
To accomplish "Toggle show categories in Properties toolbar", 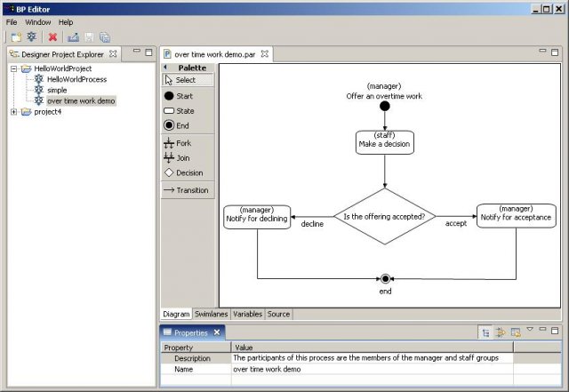I will pyautogui.click(x=485, y=332).
